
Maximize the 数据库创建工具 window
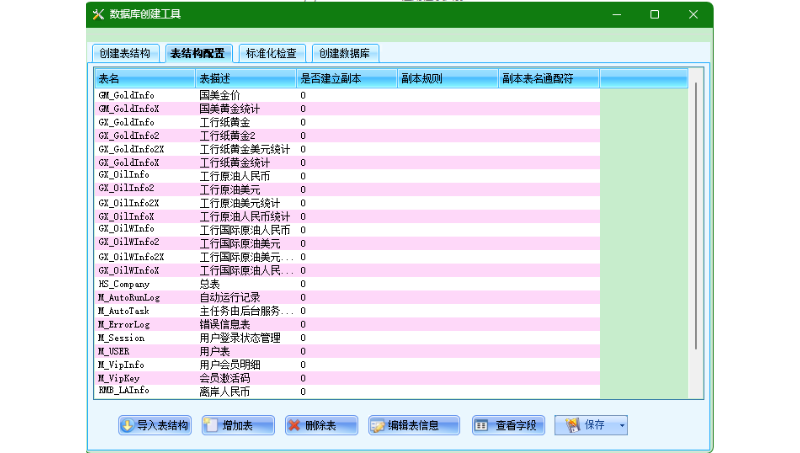(655, 14)
